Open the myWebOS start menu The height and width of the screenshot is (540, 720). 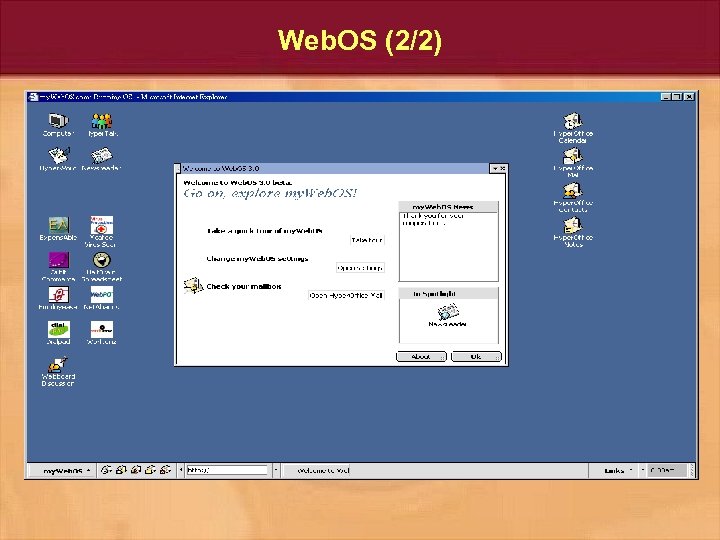(62, 471)
